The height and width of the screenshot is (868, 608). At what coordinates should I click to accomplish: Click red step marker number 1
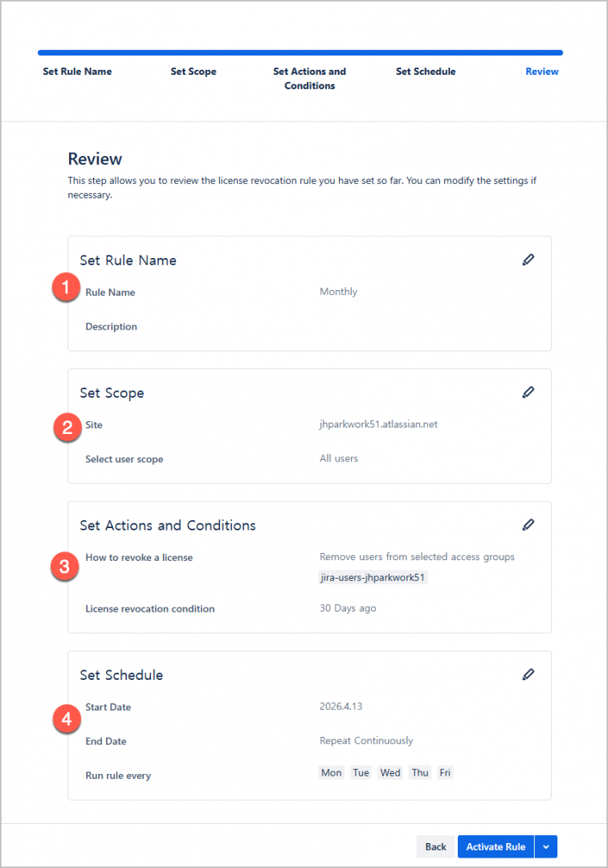(x=67, y=288)
